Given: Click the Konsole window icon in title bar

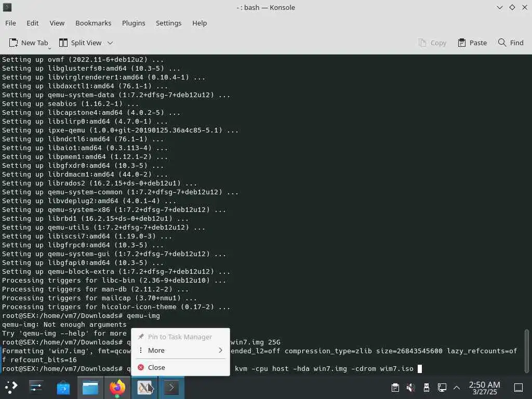Looking at the screenshot, I should (7, 7).
